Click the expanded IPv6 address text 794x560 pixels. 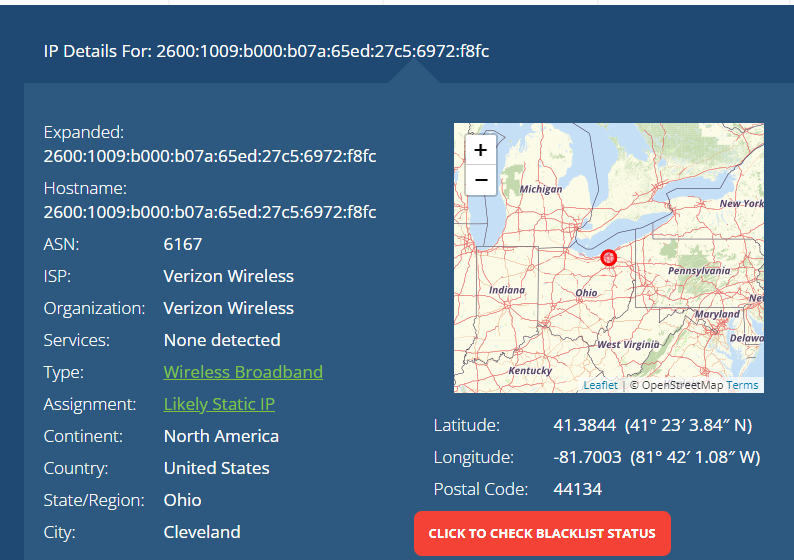click(x=210, y=156)
